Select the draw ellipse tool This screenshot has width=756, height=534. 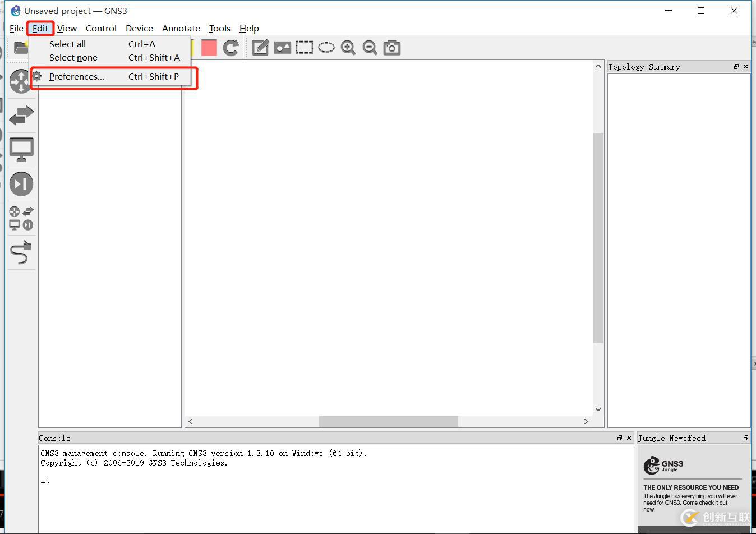coord(326,48)
